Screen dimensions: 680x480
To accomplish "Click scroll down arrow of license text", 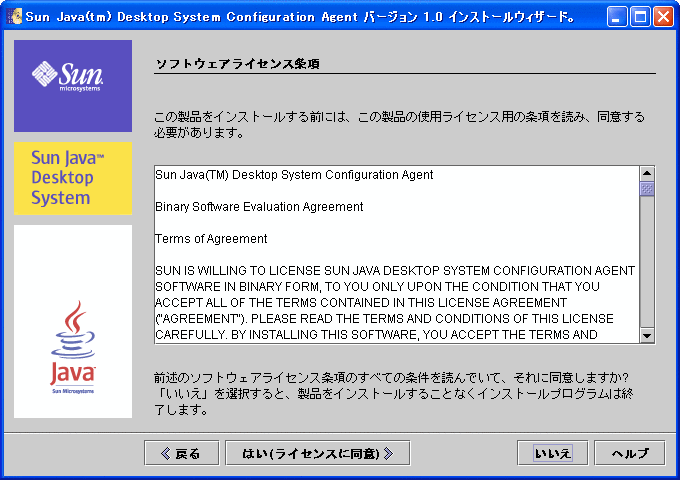I will pyautogui.click(x=647, y=336).
